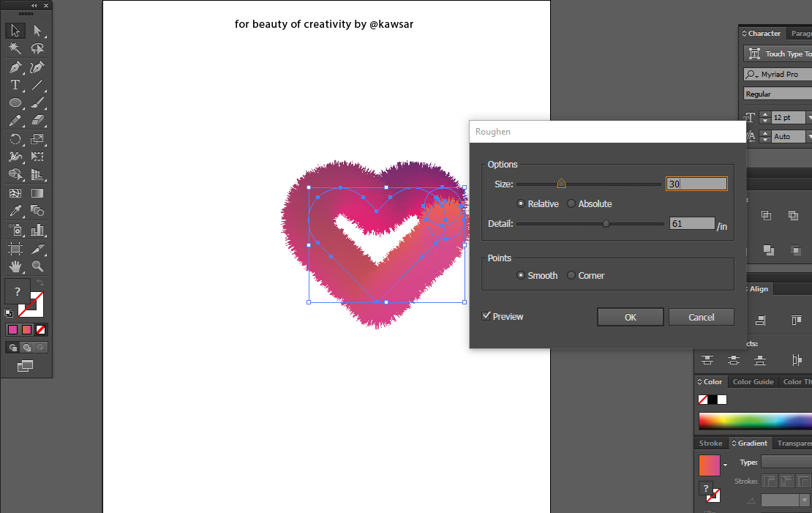Switch to Draw Behind mode
The width and height of the screenshot is (812, 513).
(x=27, y=347)
